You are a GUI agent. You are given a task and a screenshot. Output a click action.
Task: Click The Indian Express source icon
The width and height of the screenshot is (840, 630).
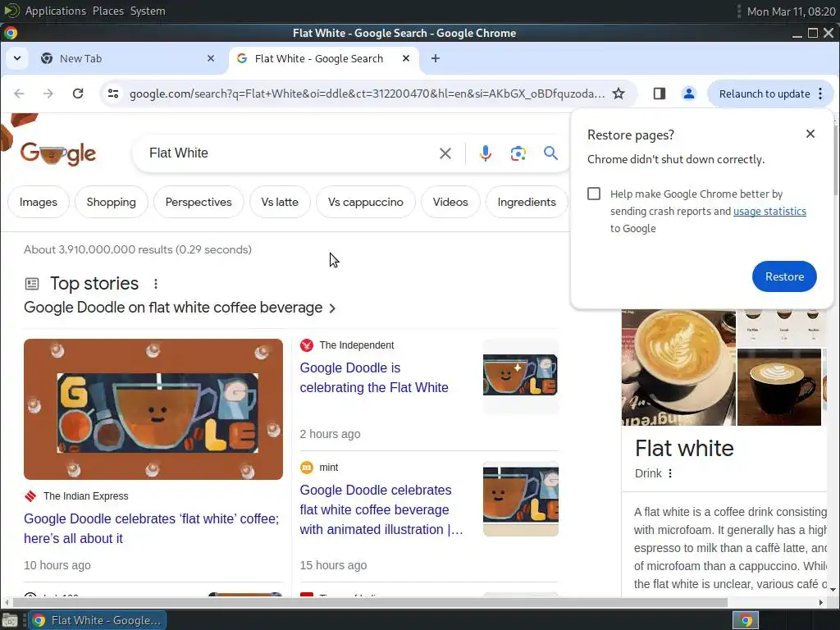[x=30, y=496]
